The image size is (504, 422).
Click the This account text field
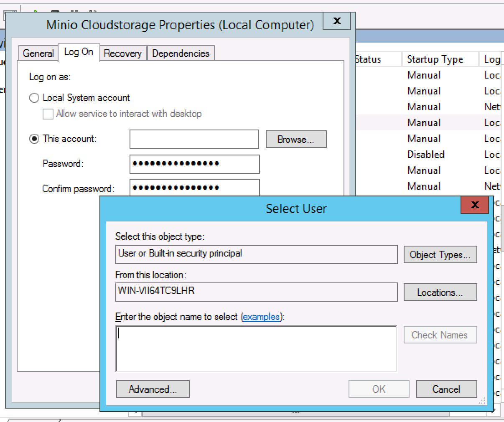pos(194,139)
